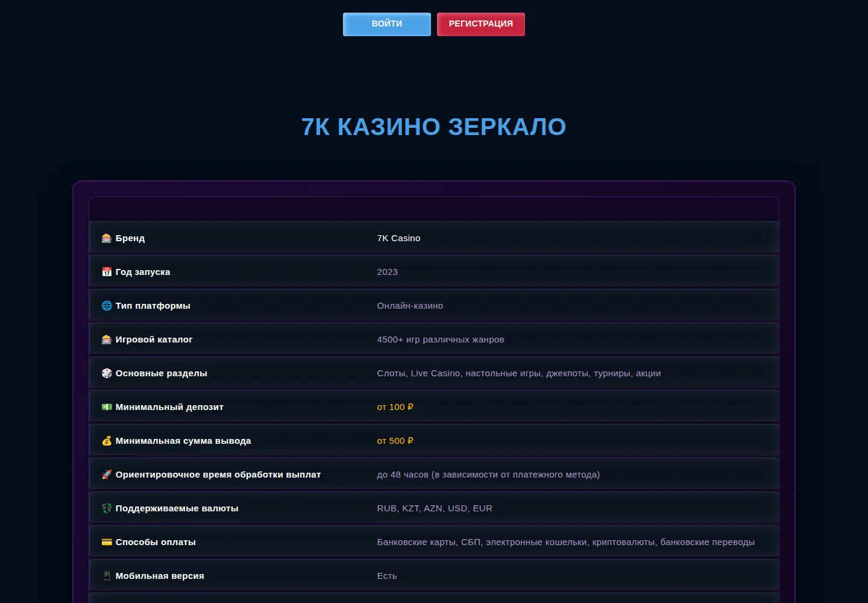The height and width of the screenshot is (603, 868).
Task: Click the currency exchange icon beside Поддерживаемые валюты
Action: coord(107,508)
